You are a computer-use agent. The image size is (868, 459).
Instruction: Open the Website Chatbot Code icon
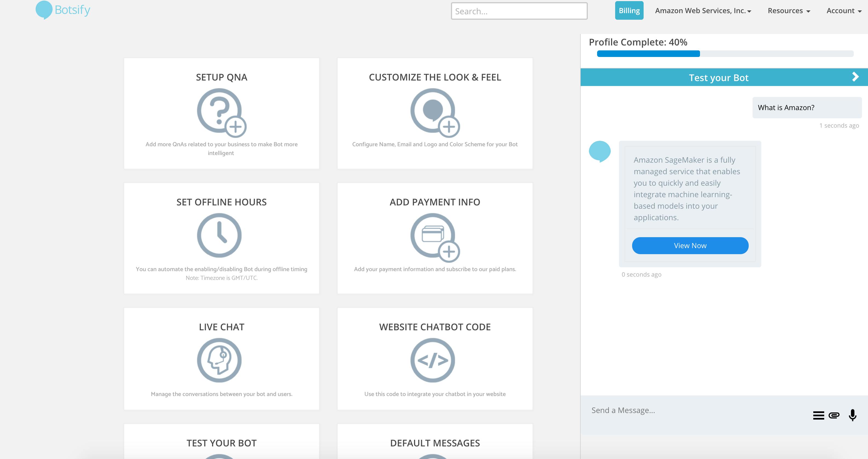(433, 360)
